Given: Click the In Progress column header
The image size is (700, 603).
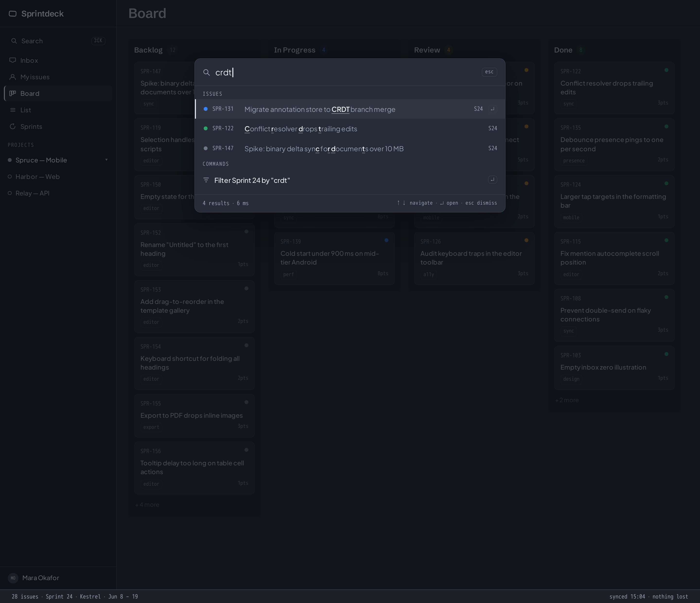Looking at the screenshot, I should click(295, 50).
